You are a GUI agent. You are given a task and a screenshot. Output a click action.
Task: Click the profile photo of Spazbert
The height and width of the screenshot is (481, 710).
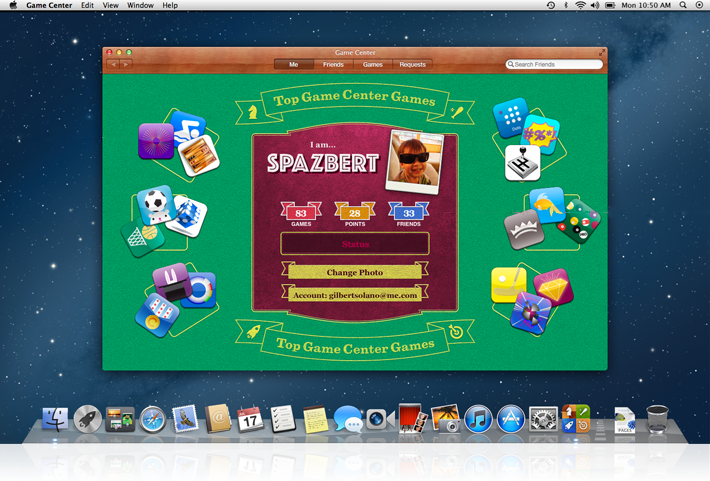click(x=415, y=162)
